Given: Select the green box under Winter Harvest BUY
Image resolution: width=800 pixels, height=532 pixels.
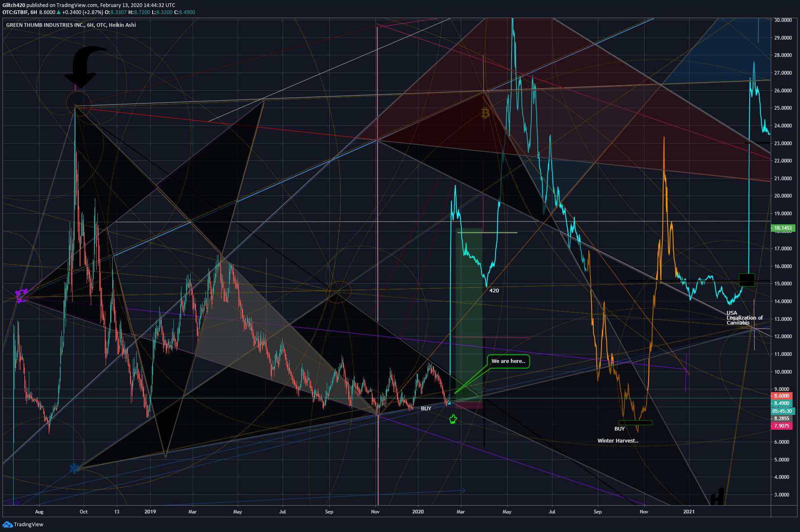Looking at the screenshot, I should tap(635, 422).
